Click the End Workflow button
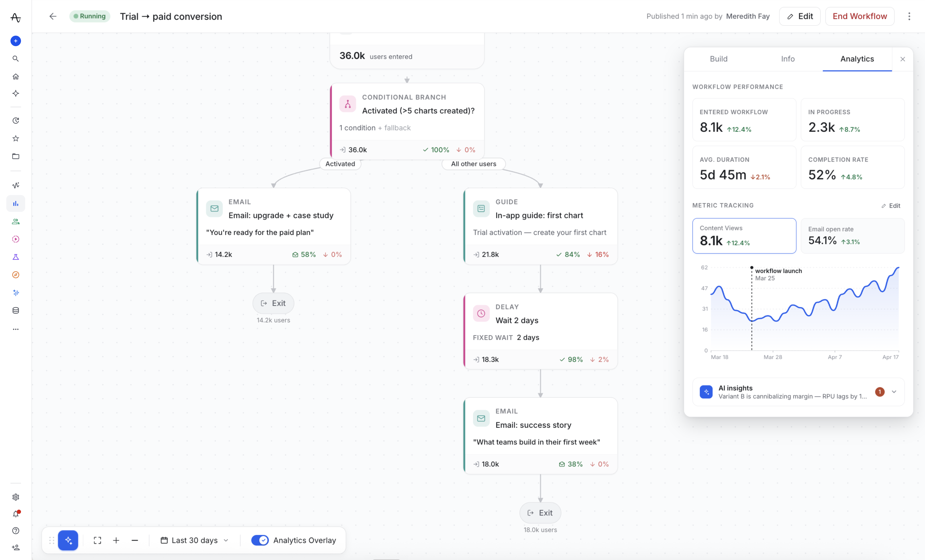The width and height of the screenshot is (925, 560). (x=860, y=16)
